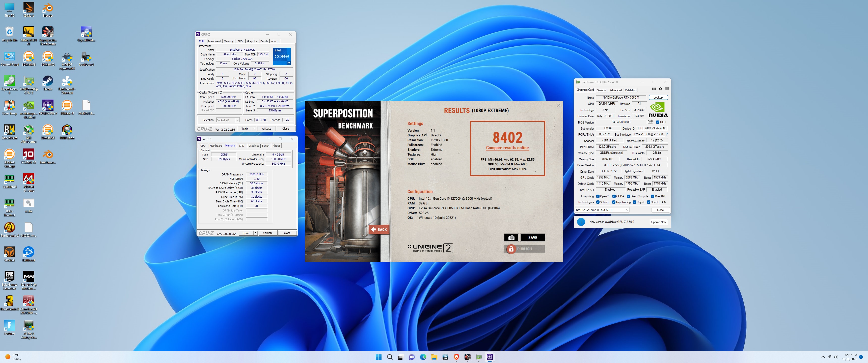Viewport: 868px width, 363px height.
Task: Click Validate in the top CPU-Z window
Action: point(266,128)
